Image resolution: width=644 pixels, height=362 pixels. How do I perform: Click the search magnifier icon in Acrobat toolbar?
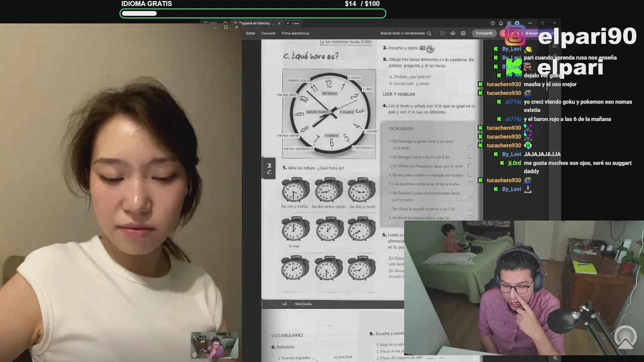click(x=429, y=33)
